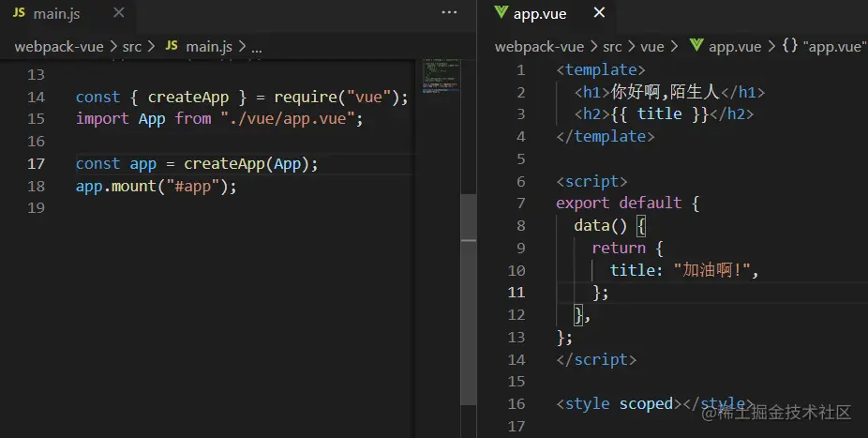
Task: Select app.vue file in right breadcrumb
Action: (735, 47)
